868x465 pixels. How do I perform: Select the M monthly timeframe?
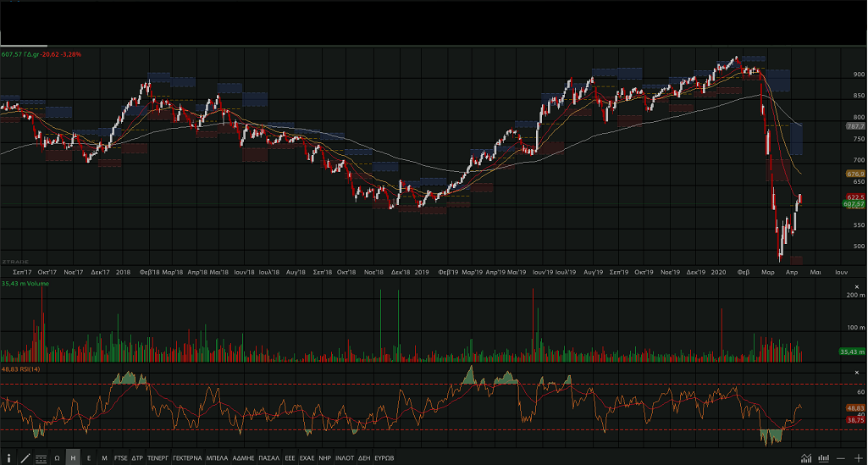point(104,457)
